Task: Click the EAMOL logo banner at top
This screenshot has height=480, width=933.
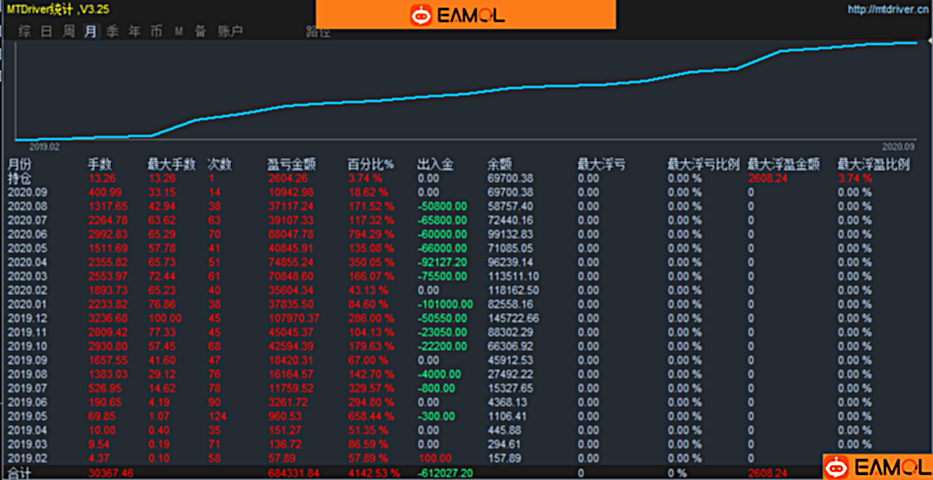Action: point(465,14)
